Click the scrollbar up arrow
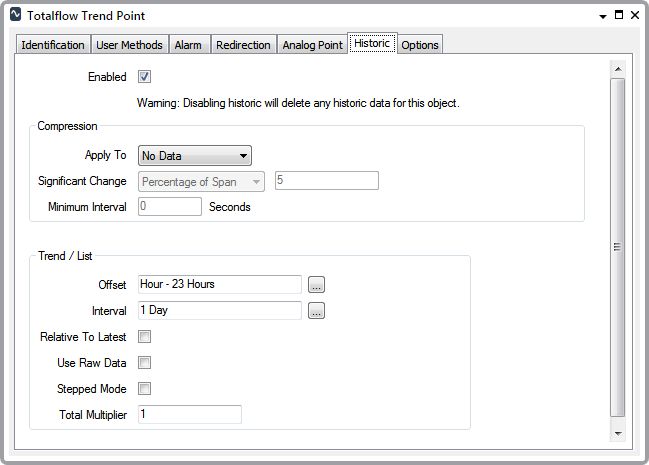The height and width of the screenshot is (465, 649). click(x=617, y=69)
